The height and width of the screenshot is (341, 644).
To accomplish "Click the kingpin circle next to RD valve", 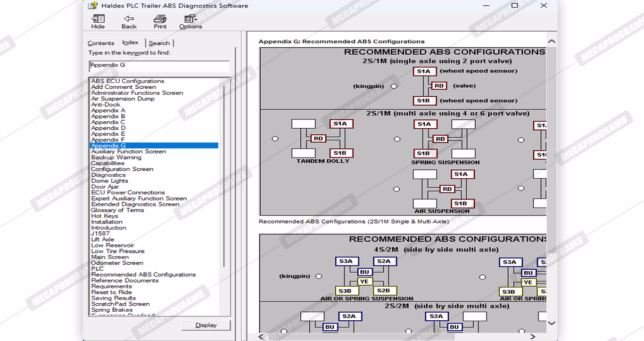I will (x=394, y=86).
